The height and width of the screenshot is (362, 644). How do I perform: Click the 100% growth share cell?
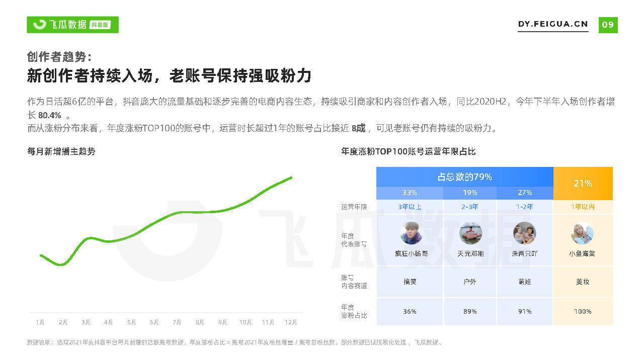(x=583, y=311)
